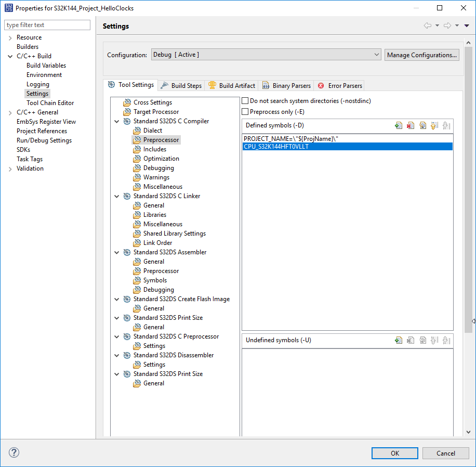Collapse Standard S32DS C Compiler node
Image resolution: width=476 pixels, height=467 pixels.
pos(117,121)
